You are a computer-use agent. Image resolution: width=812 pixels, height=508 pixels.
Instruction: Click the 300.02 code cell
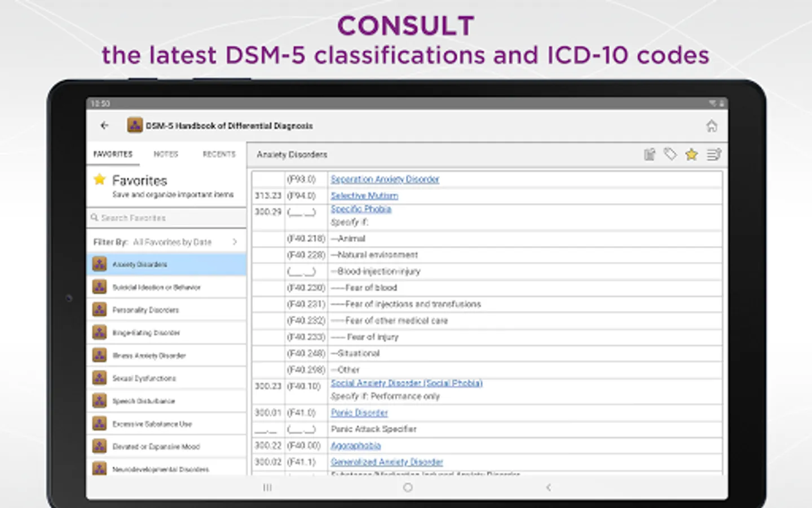pyautogui.click(x=268, y=462)
